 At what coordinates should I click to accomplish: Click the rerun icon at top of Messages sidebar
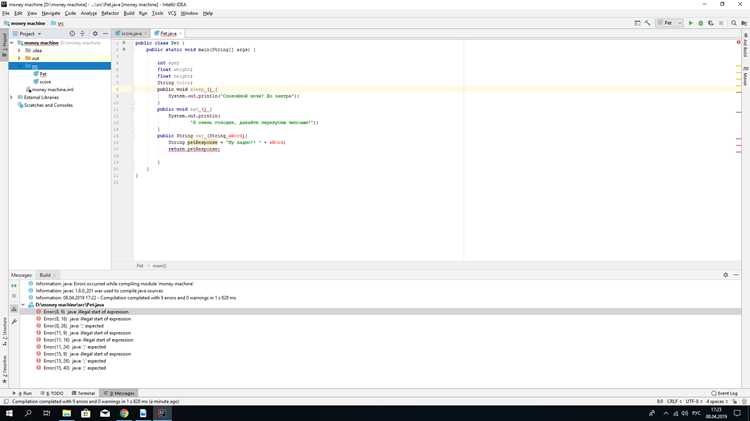click(x=14, y=286)
